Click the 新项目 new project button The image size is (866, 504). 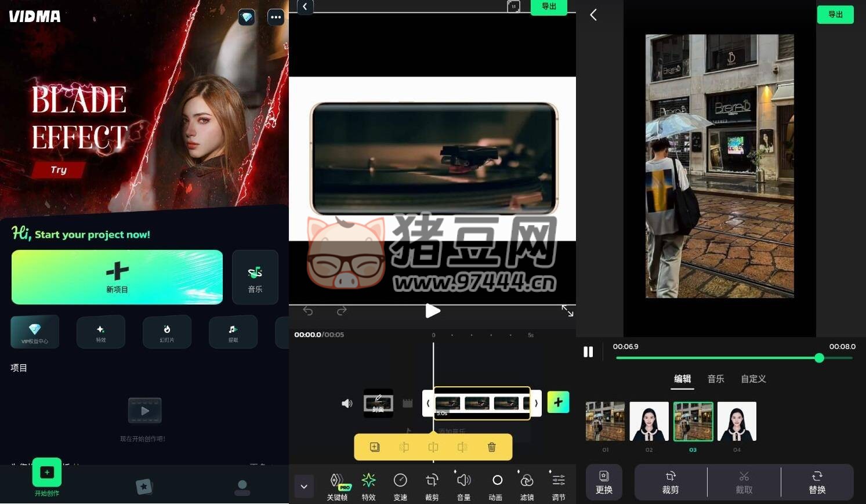tap(117, 277)
